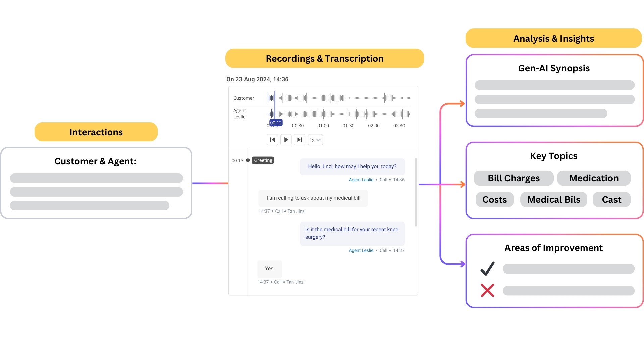Click the "Yes." message bubble
Image resolution: width=644 pixels, height=362 pixels.
[x=269, y=268]
